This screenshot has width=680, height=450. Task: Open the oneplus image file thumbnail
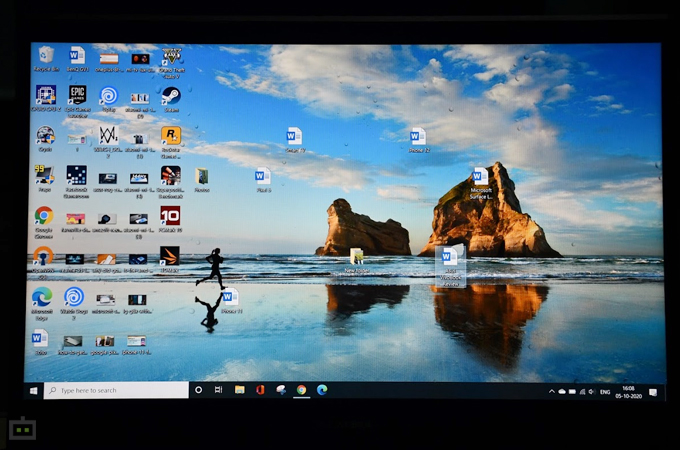pos(108,61)
